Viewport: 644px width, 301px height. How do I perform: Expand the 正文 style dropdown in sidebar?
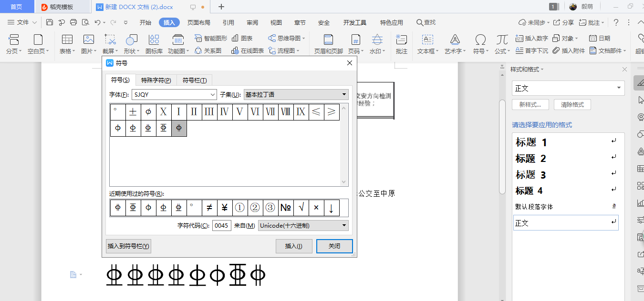(619, 88)
